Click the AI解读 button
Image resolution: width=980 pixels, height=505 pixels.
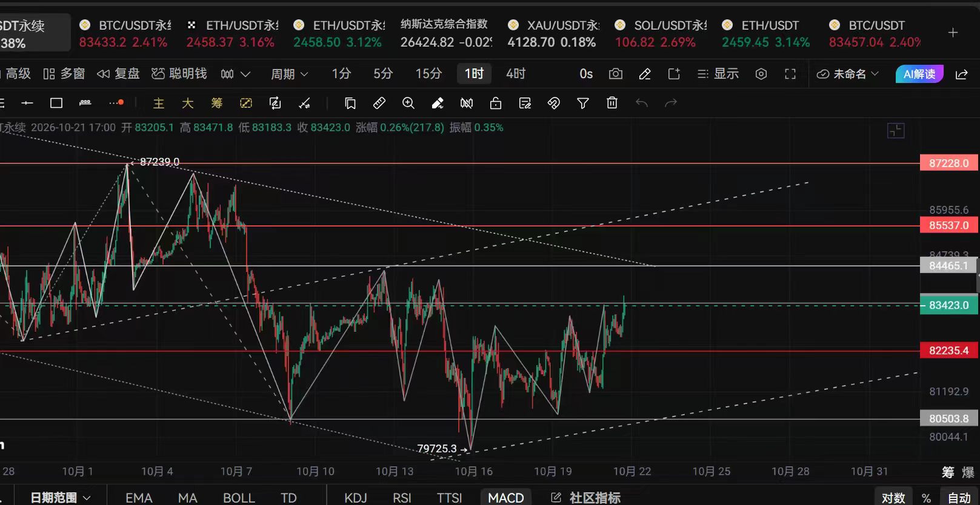919,74
